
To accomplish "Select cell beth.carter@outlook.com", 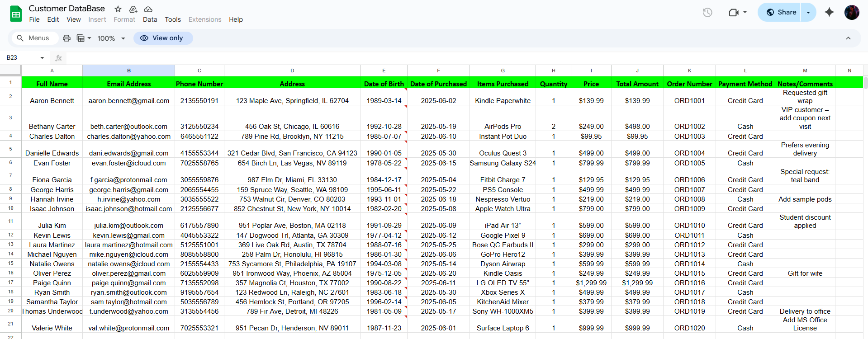I will 129,118.
